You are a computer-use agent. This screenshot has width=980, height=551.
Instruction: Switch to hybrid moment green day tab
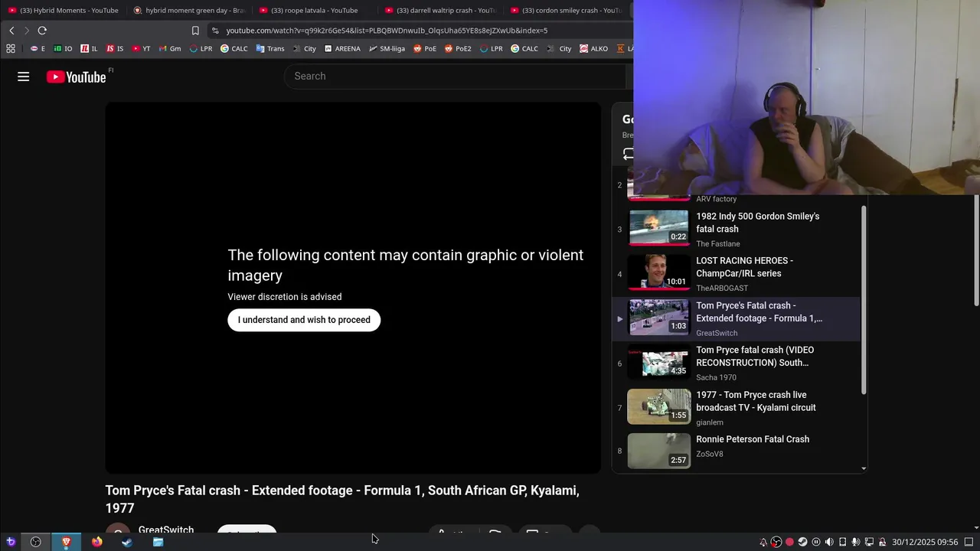click(188, 10)
